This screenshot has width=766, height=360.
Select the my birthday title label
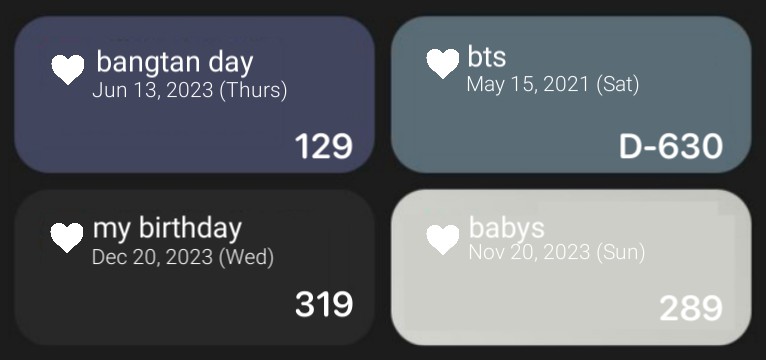point(167,228)
